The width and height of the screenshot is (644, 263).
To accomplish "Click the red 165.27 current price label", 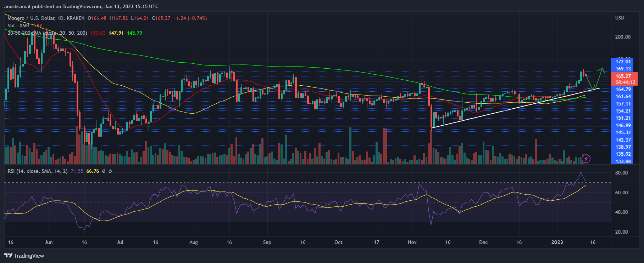I will click(623, 76).
